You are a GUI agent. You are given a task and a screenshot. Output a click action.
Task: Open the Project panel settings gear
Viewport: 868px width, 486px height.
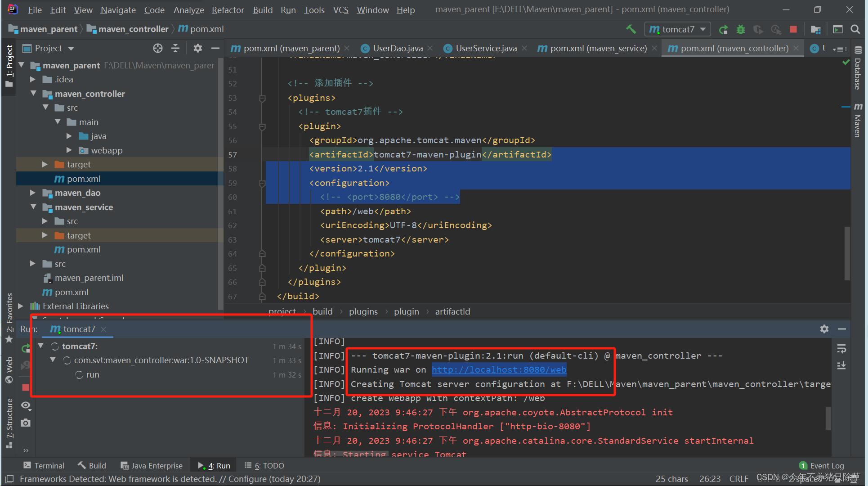click(197, 48)
